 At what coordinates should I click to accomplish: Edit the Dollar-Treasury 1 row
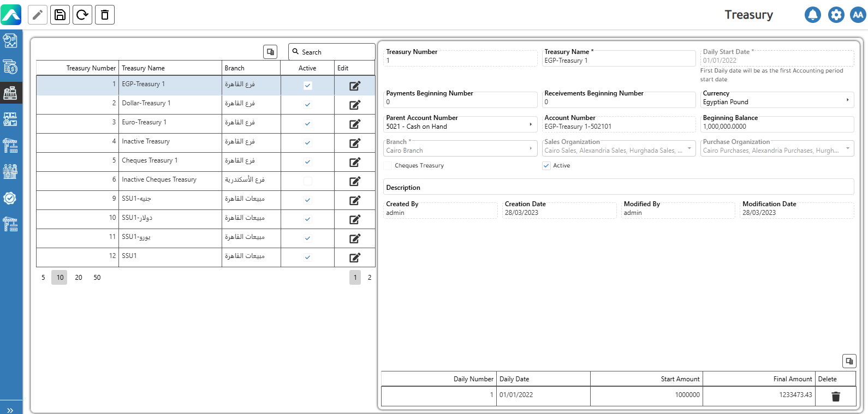click(355, 105)
